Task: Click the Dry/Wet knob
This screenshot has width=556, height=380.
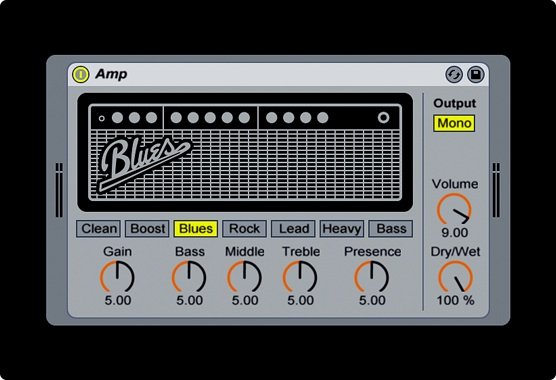Action: (x=456, y=277)
